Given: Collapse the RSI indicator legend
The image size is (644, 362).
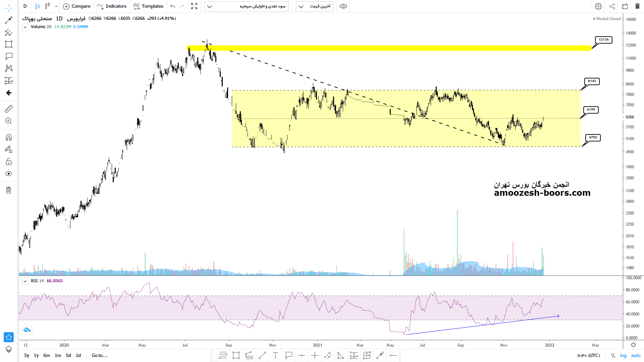Looking at the screenshot, I should tap(25, 281).
